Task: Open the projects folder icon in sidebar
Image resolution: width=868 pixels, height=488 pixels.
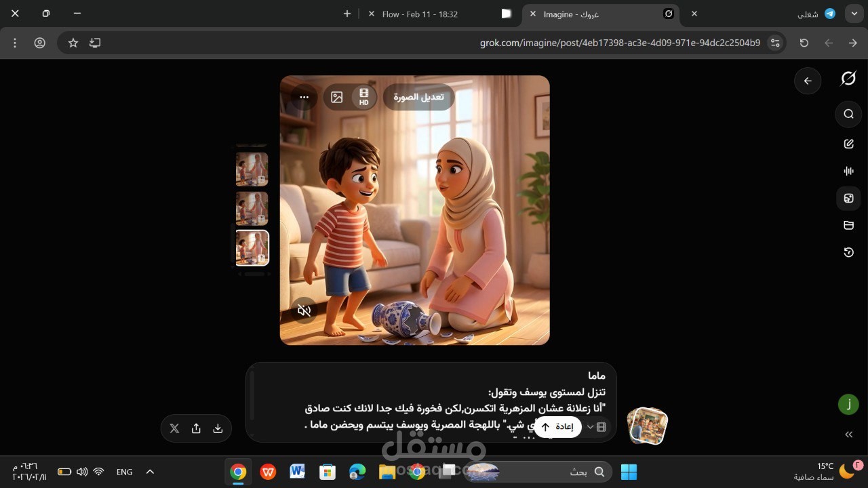Action: click(x=848, y=225)
